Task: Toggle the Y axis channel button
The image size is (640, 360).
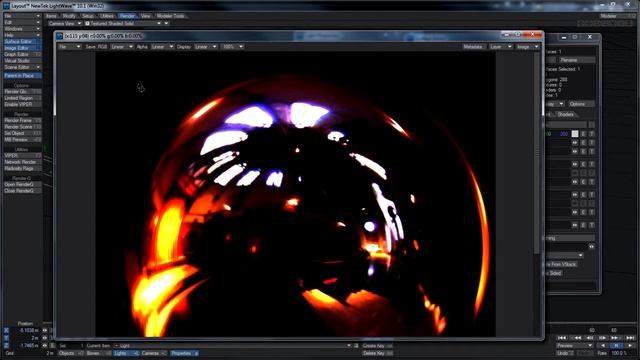Action: pyautogui.click(x=6, y=338)
